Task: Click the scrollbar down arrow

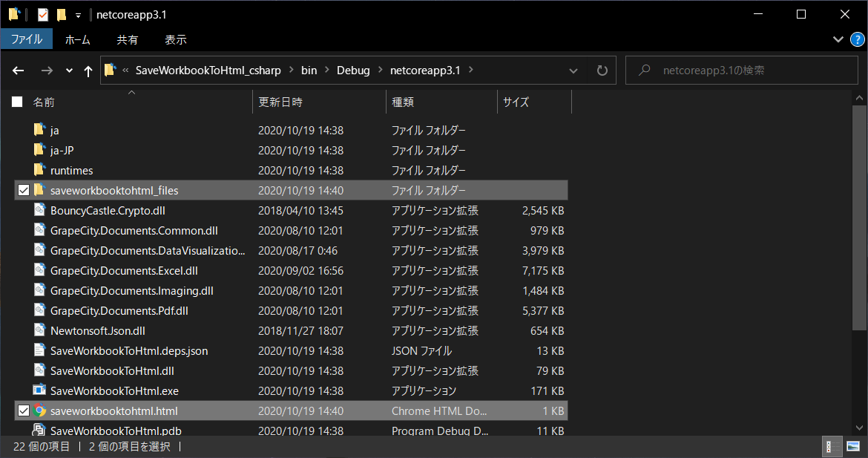Action: (x=859, y=428)
